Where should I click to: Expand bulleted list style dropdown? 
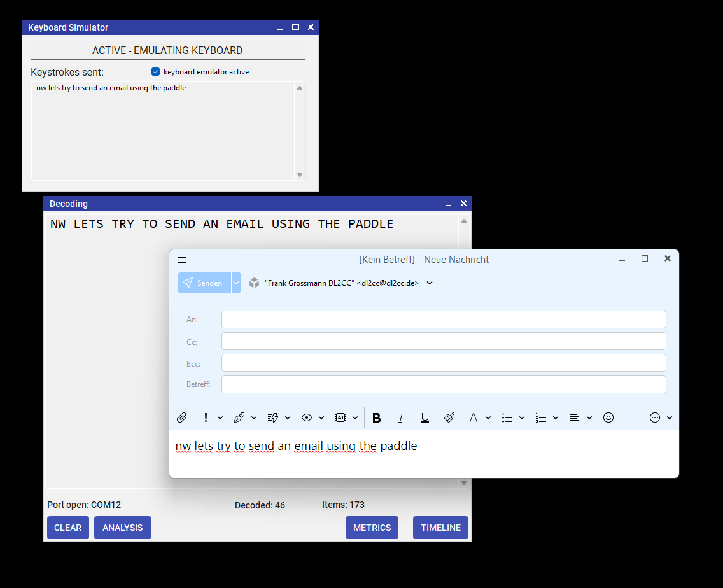(x=522, y=418)
